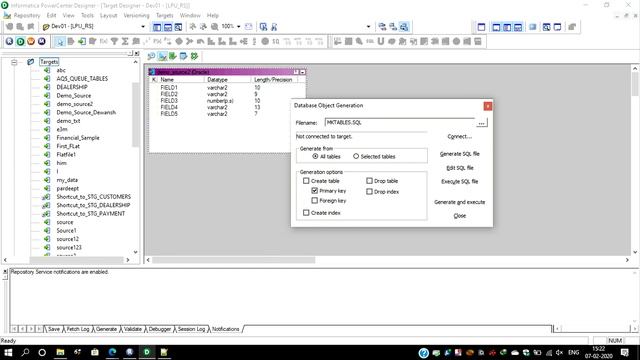
Task: Uncheck the Primary key option
Action: pos(315,190)
